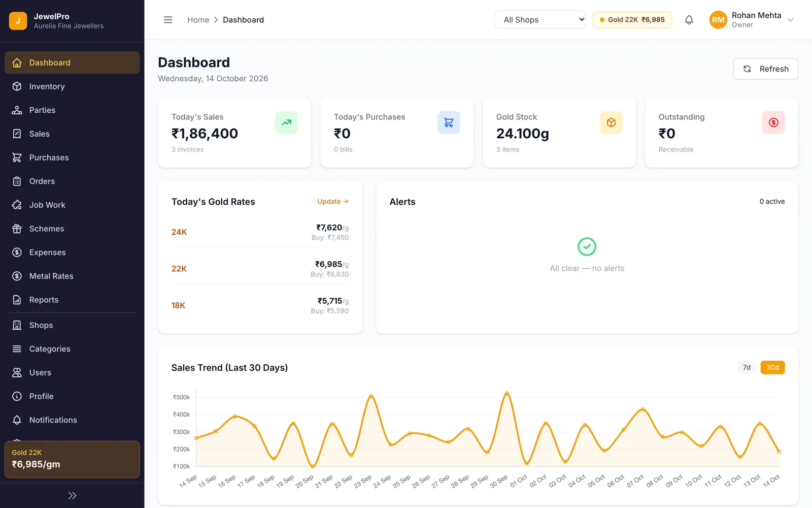Open Purchases in sidebar
The image size is (812, 508).
(x=72, y=157)
